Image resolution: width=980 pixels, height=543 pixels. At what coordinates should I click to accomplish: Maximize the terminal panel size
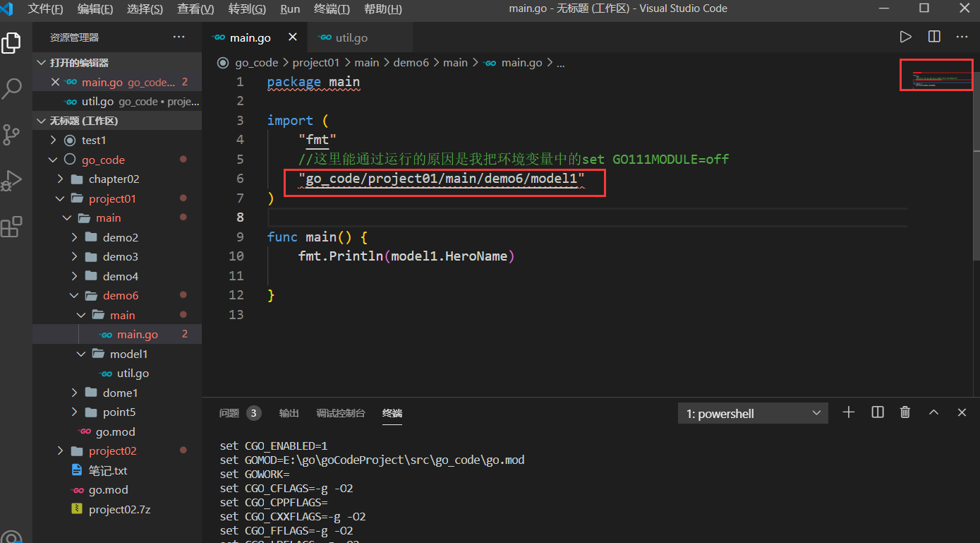pos(933,412)
